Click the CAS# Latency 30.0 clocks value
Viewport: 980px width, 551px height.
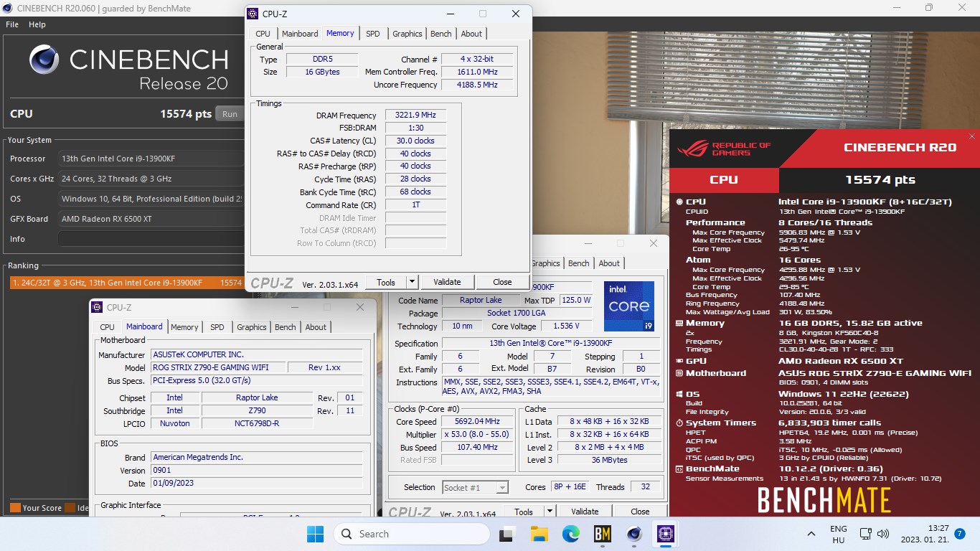point(415,141)
